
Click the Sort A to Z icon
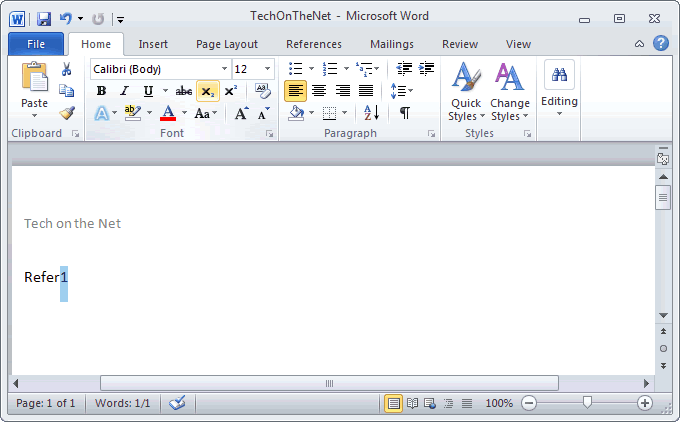[372, 113]
